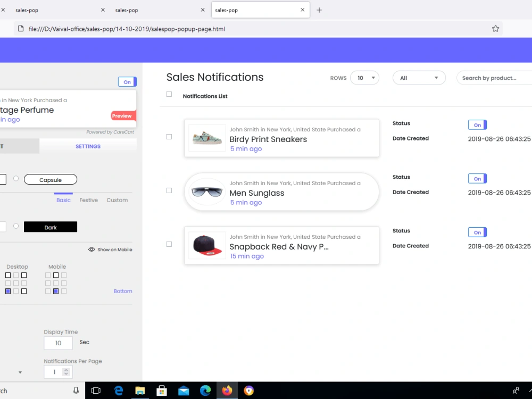Select the Basic theme tab
532x399 pixels.
63,200
